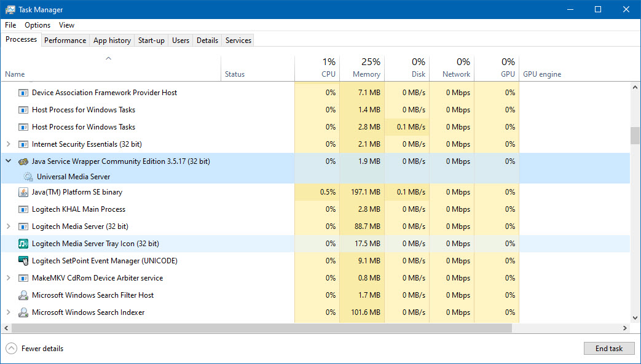Switch to the App history tab

click(112, 41)
